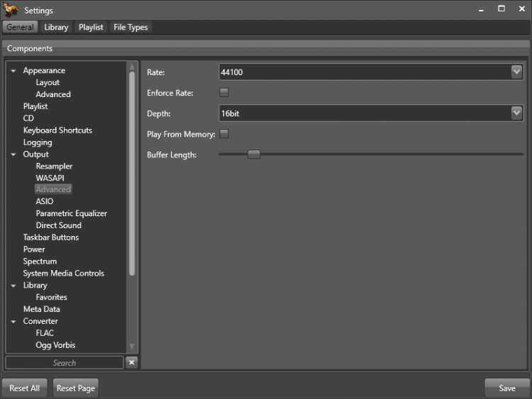This screenshot has height=399, width=532.
Task: Open the Rate dropdown arrow
Action: pyautogui.click(x=516, y=72)
